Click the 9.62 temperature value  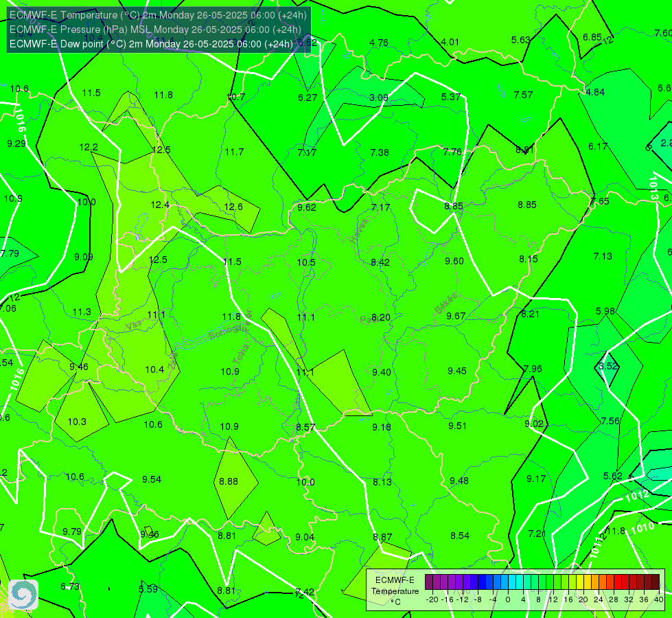pyautogui.click(x=307, y=207)
